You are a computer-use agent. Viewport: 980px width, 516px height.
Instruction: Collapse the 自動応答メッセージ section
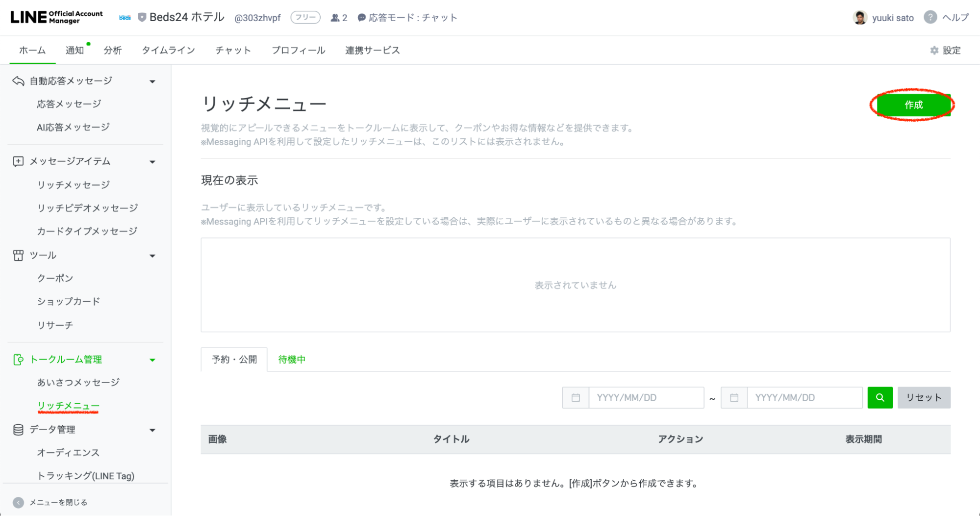click(152, 81)
